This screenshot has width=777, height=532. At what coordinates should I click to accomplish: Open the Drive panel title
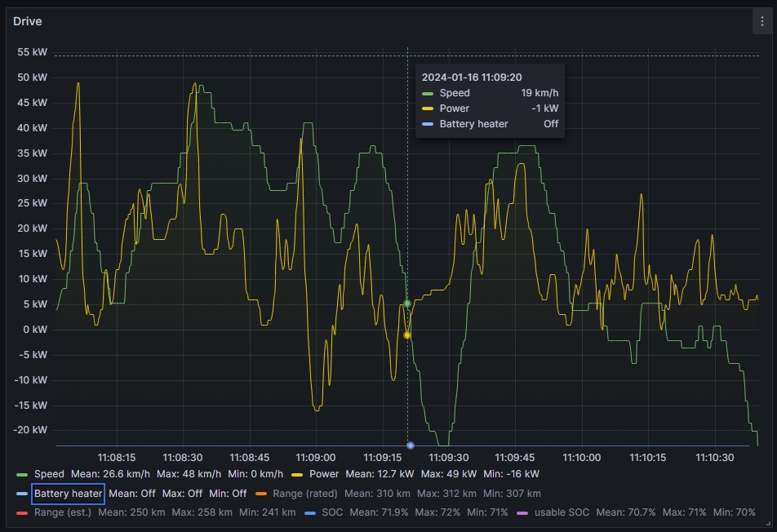(27, 21)
